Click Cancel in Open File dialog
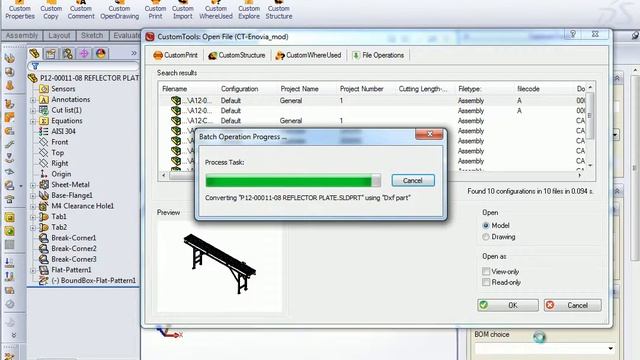 coord(572,305)
